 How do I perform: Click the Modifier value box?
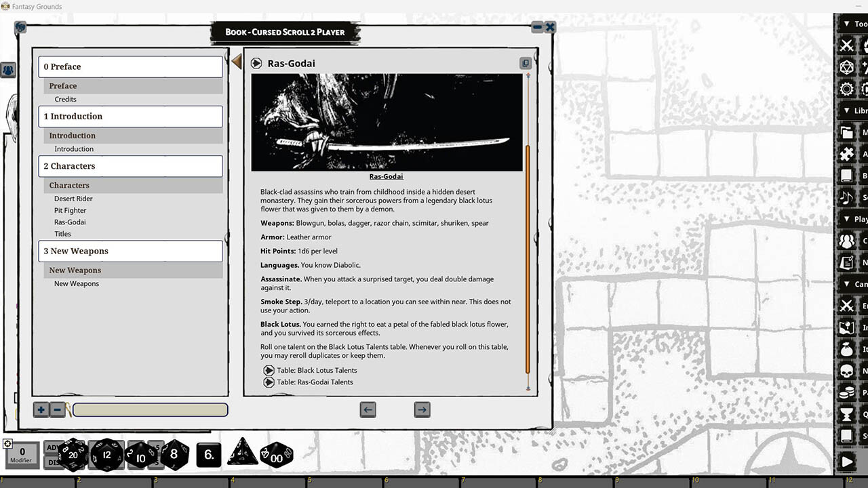22,455
